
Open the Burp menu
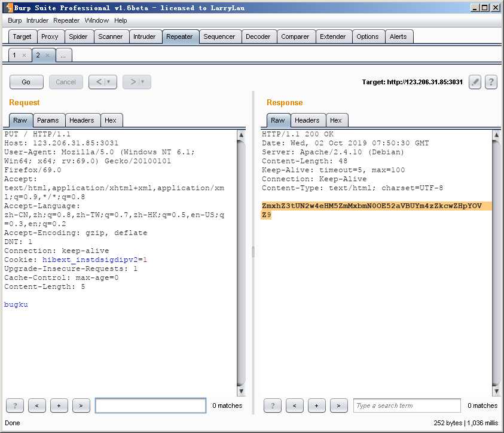[14, 20]
